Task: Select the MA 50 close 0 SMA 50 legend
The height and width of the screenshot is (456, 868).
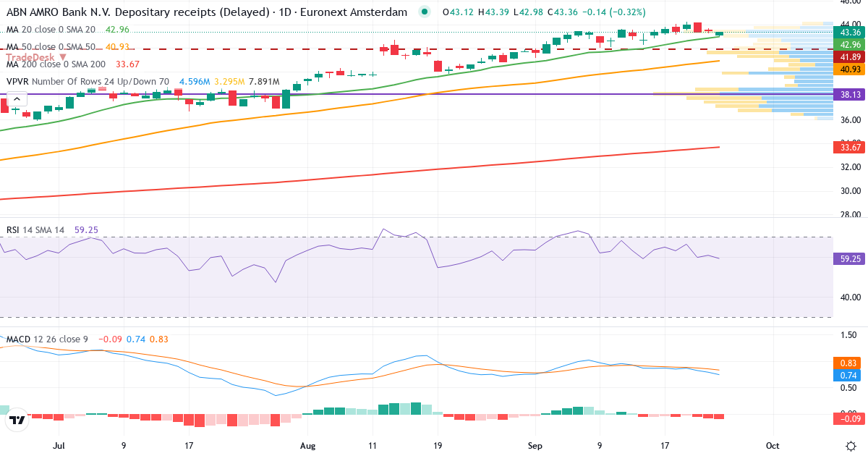Action: point(51,47)
